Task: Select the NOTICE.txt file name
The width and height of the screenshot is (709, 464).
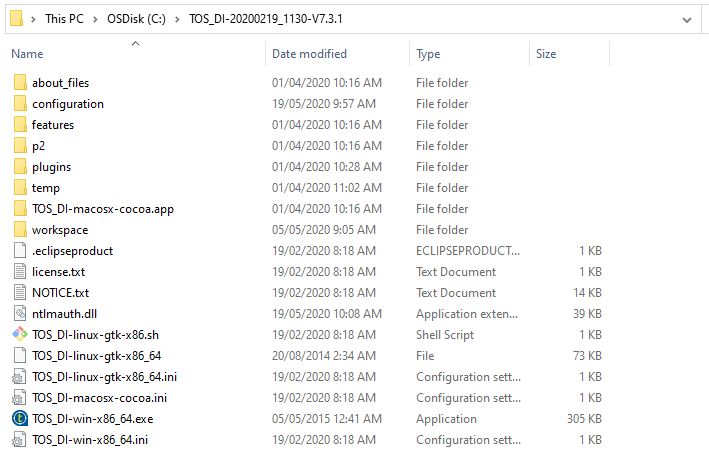Action: coord(61,293)
